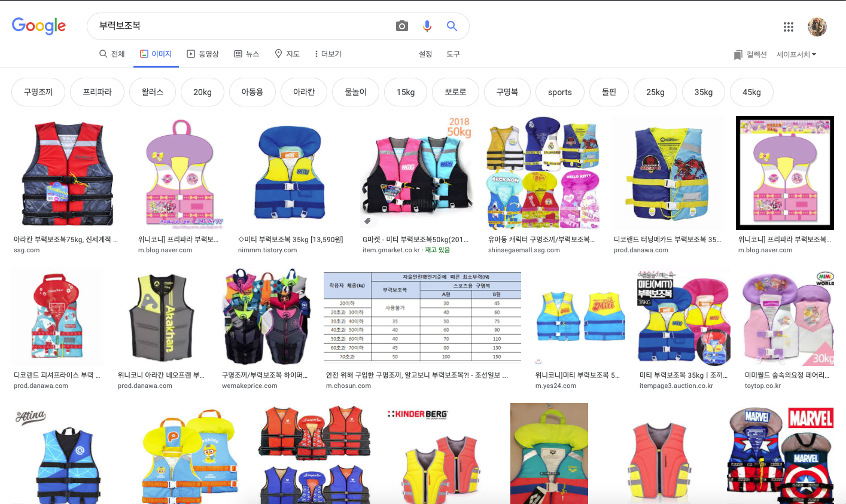
Task: Open wemakeprice.com source link
Action: 249,386
